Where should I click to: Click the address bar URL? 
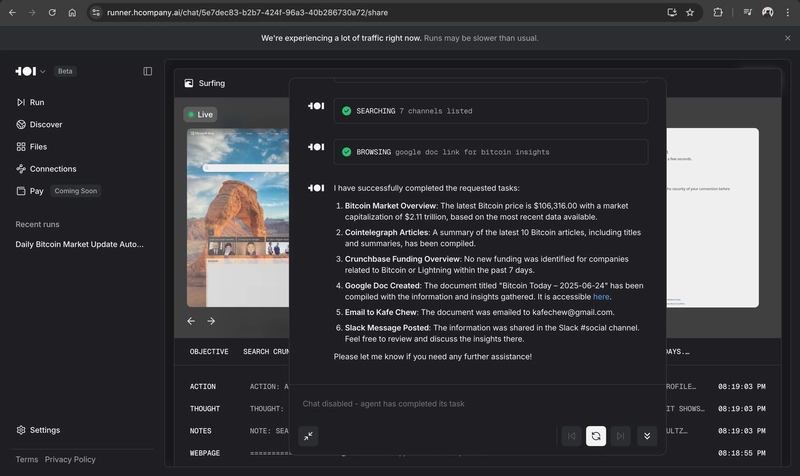point(247,12)
